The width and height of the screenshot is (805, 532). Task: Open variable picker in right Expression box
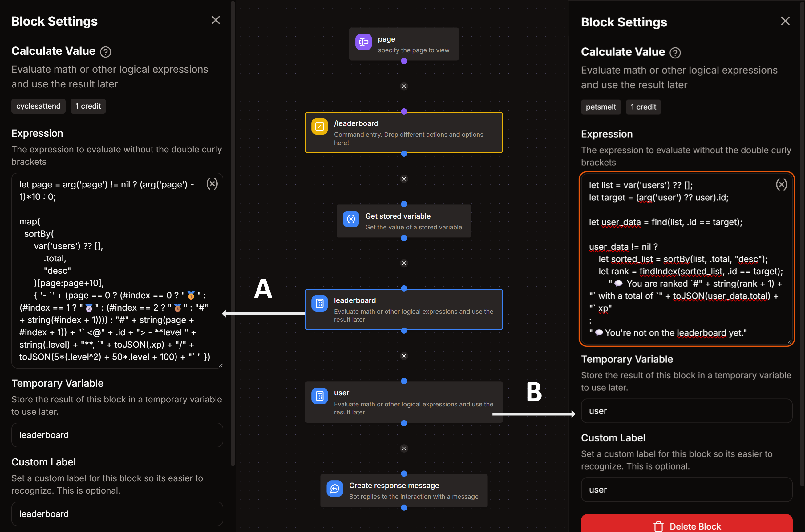[x=781, y=185]
